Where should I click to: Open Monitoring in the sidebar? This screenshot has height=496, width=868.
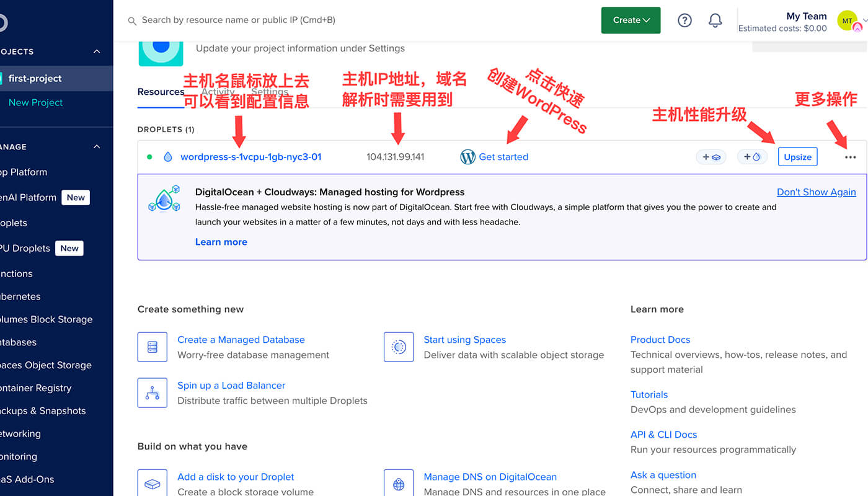19,456
